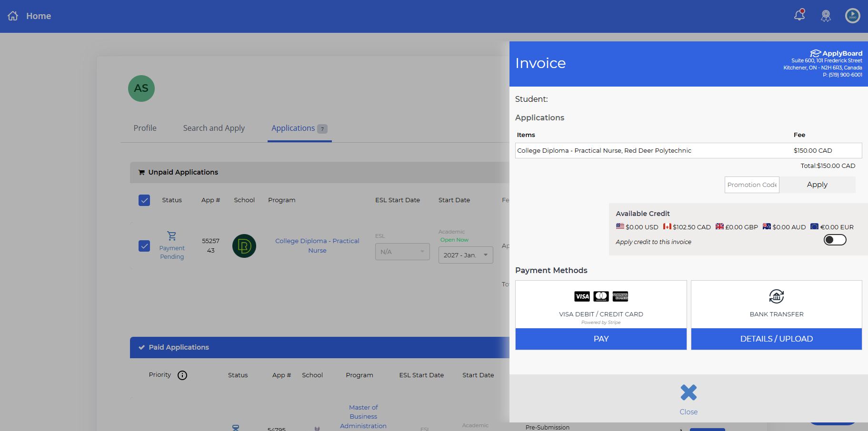Click the priority info icon
Image resolution: width=868 pixels, height=431 pixels.
coord(182,375)
